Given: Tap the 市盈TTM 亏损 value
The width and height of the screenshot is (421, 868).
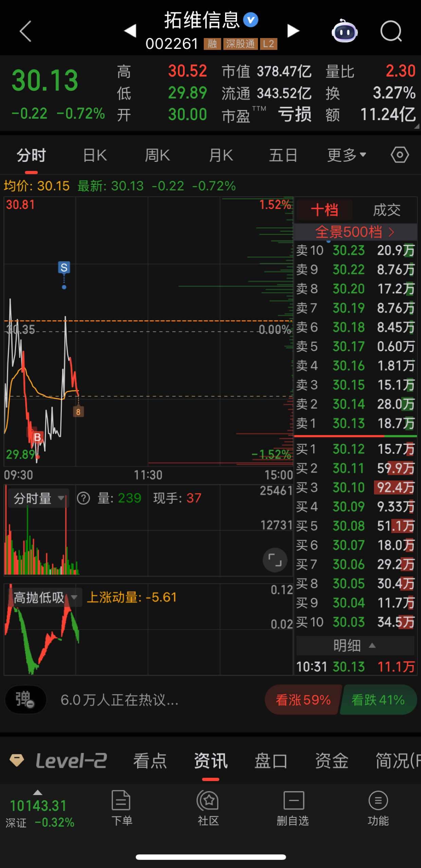Looking at the screenshot, I should (295, 114).
